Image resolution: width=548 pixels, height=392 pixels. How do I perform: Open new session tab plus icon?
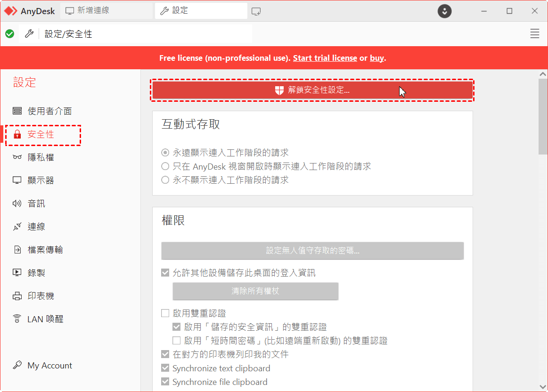point(256,11)
